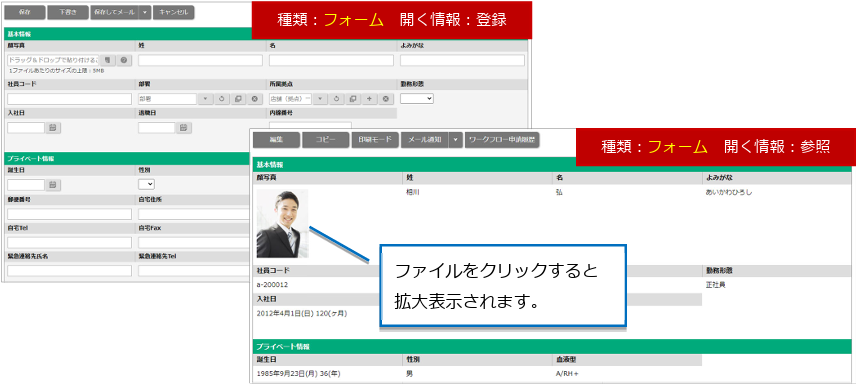
Task: Click 勤務形態 value 正社員
Action: 716,285
